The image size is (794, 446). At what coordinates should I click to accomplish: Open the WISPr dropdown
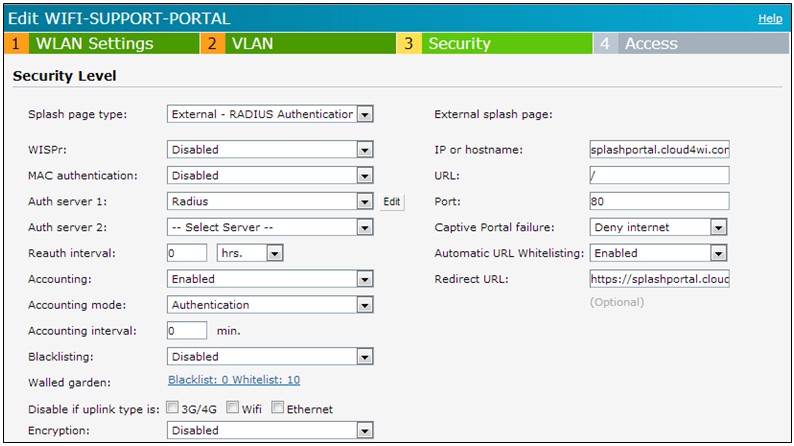tap(270, 150)
